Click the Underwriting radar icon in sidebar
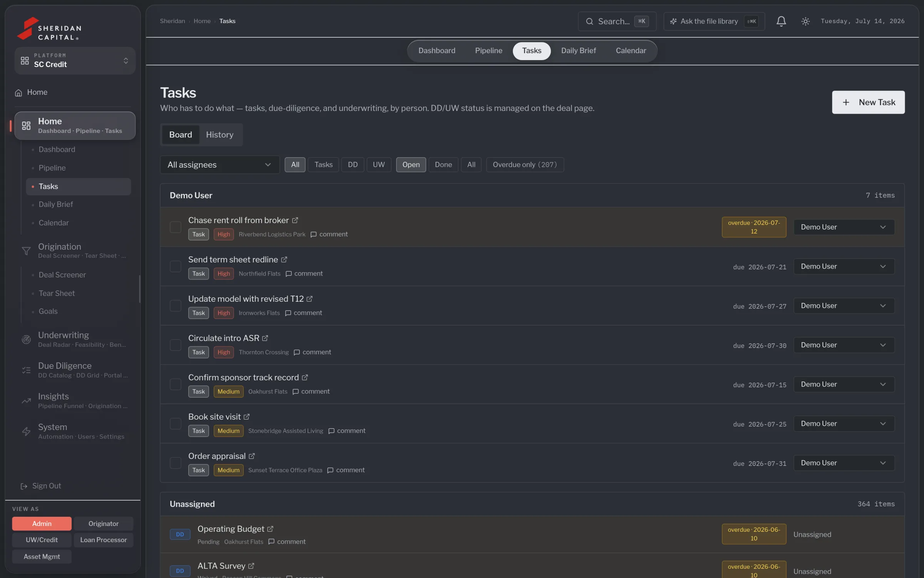The height and width of the screenshot is (578, 924). click(x=26, y=339)
